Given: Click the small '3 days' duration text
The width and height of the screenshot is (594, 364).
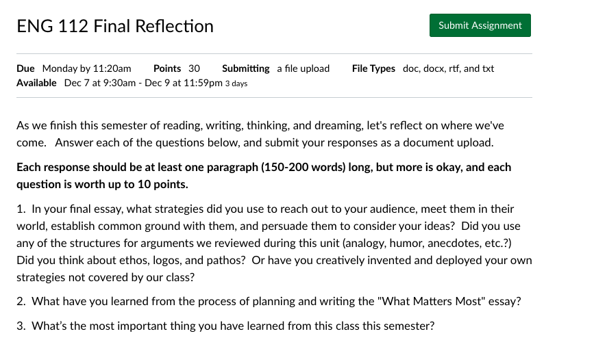Looking at the screenshot, I should click(236, 83).
